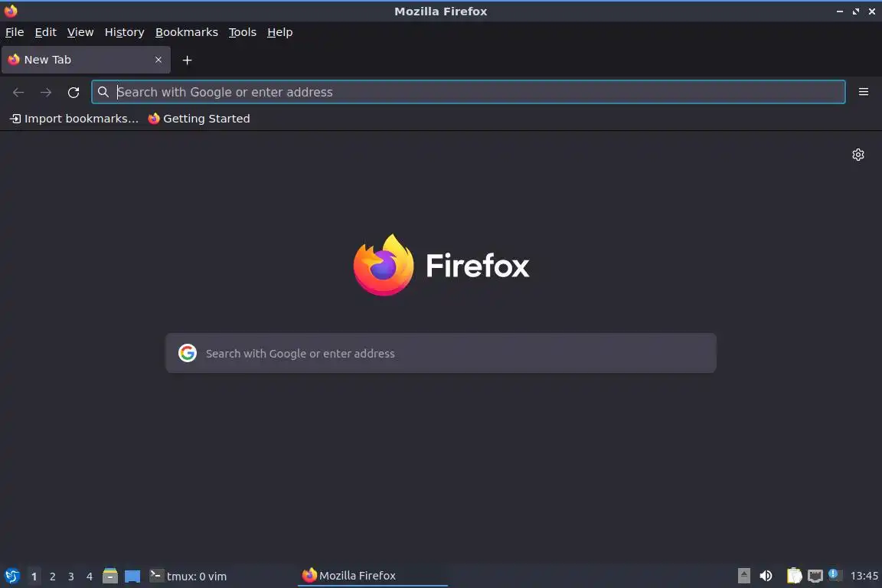Switch to workspace 4

pyautogui.click(x=90, y=577)
